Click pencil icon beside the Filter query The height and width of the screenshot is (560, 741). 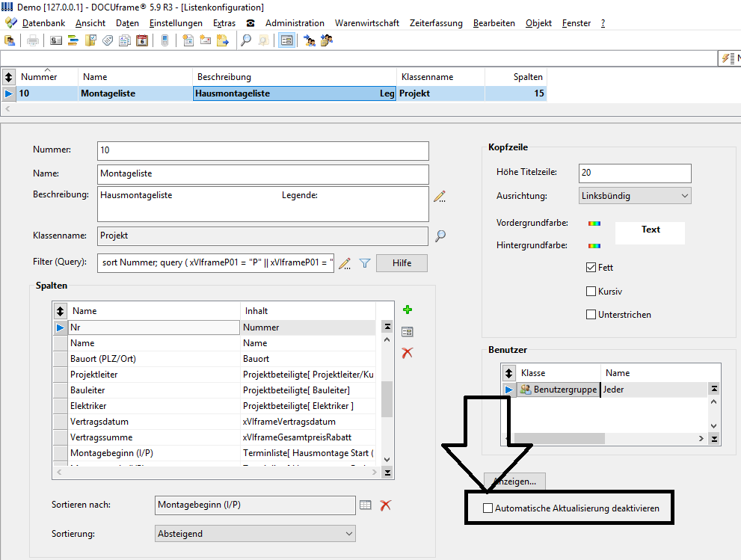[x=345, y=263]
